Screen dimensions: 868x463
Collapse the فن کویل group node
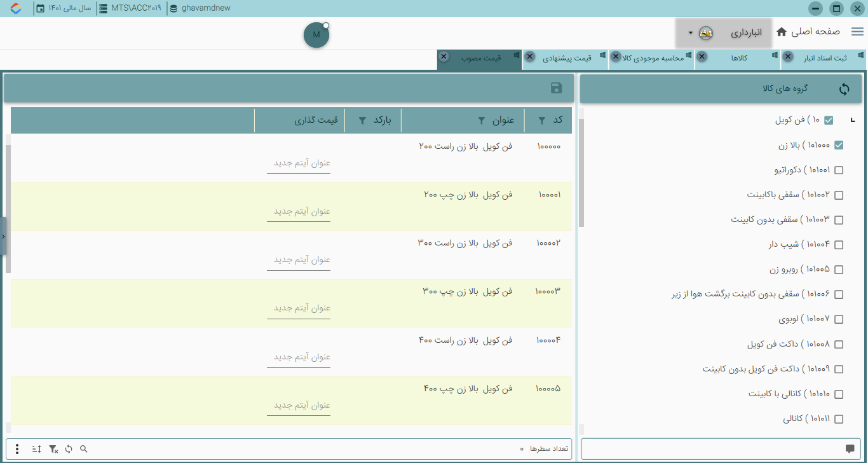(x=852, y=120)
